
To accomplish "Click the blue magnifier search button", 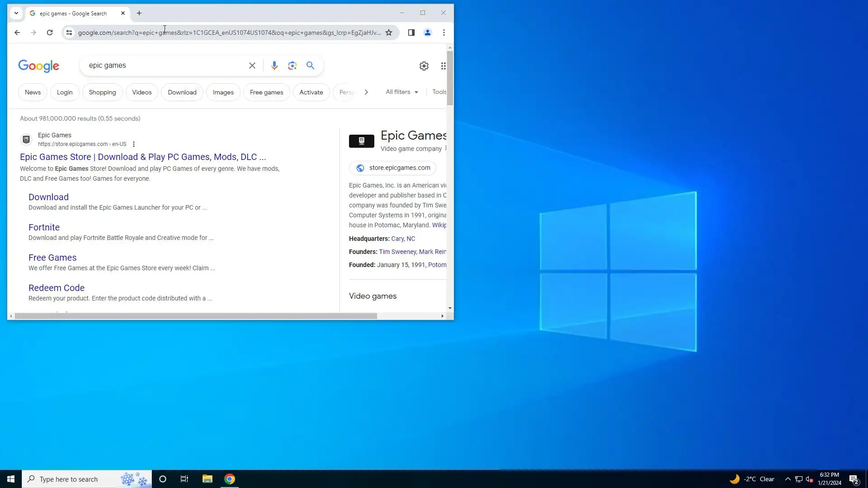I will click(x=311, y=66).
